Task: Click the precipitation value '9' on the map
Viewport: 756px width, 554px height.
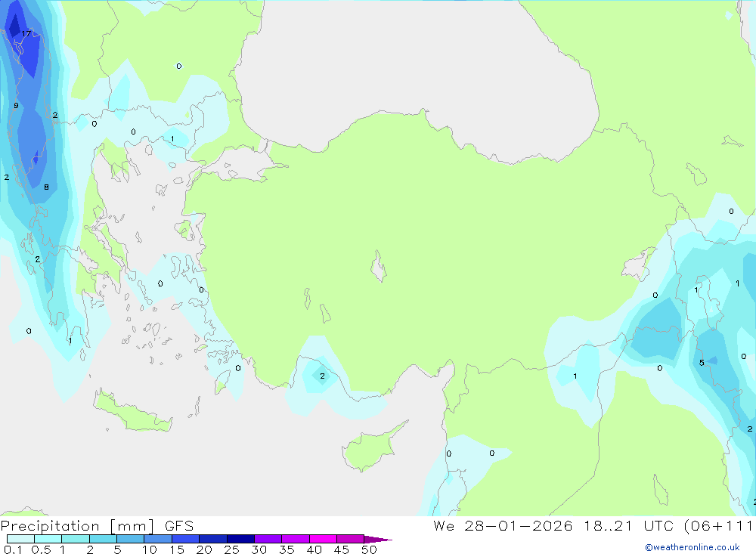Action: pyautogui.click(x=16, y=106)
